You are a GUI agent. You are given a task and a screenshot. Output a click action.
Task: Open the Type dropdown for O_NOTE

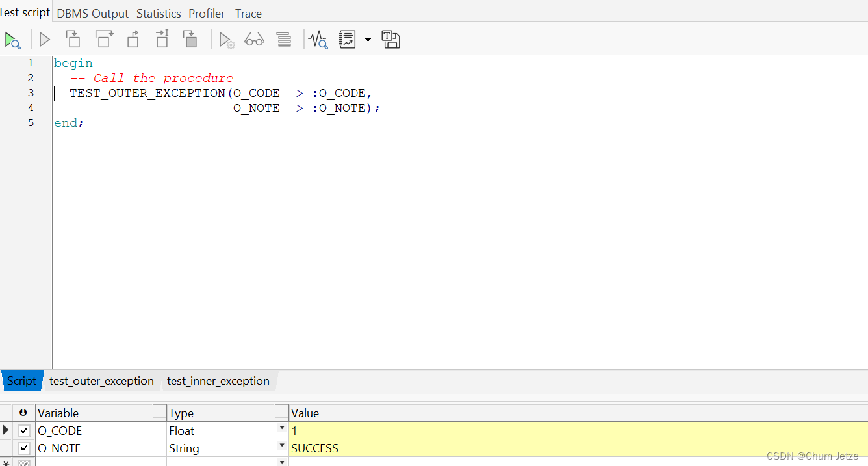click(282, 448)
